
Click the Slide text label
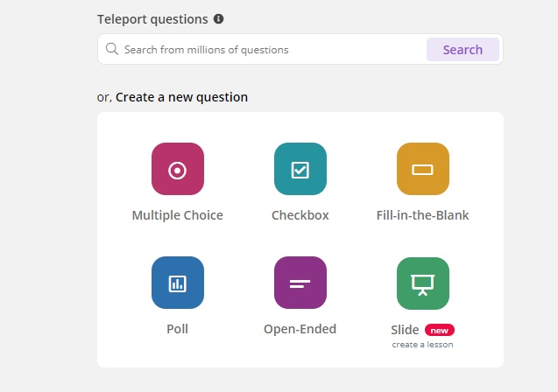tap(405, 330)
